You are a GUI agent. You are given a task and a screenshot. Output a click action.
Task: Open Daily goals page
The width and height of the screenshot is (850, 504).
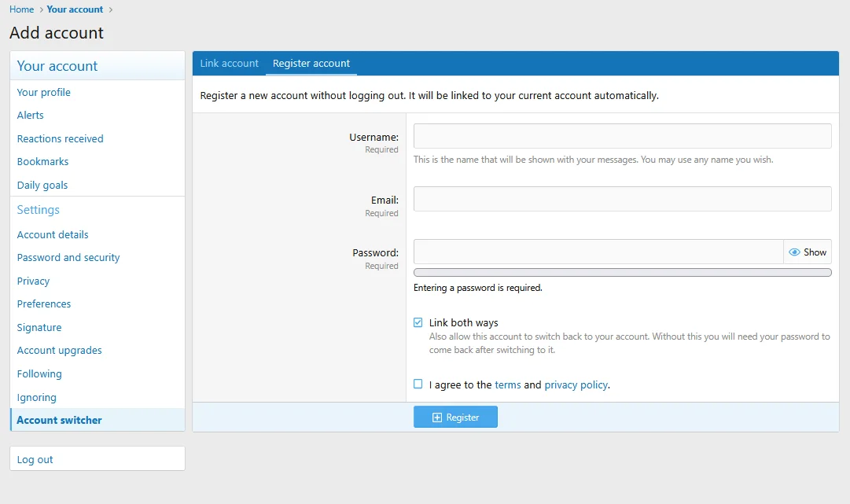(x=98, y=185)
